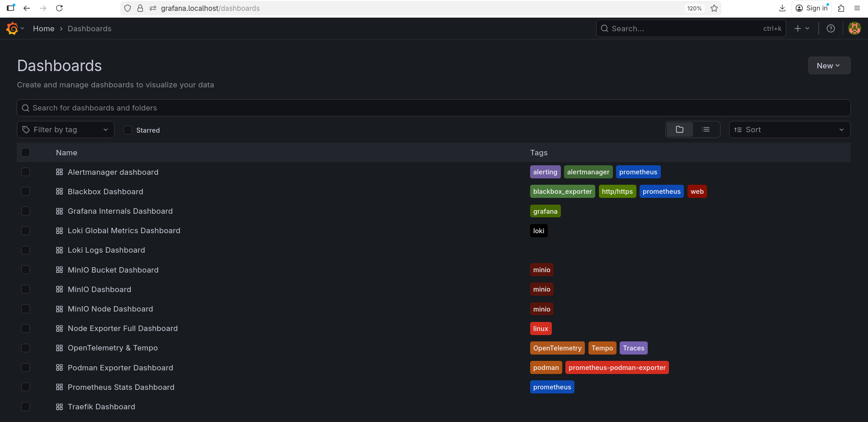Click the Home breadcrumb
The height and width of the screenshot is (422, 868).
pyautogui.click(x=43, y=29)
